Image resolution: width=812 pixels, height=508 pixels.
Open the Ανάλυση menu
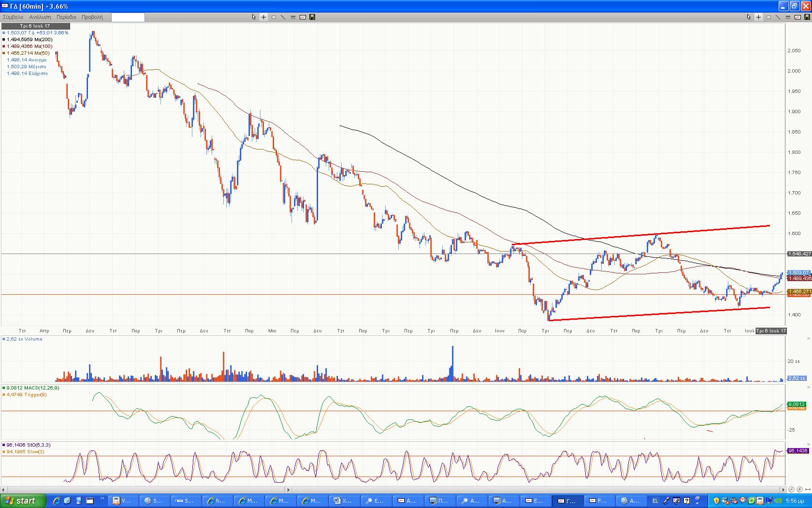40,17
